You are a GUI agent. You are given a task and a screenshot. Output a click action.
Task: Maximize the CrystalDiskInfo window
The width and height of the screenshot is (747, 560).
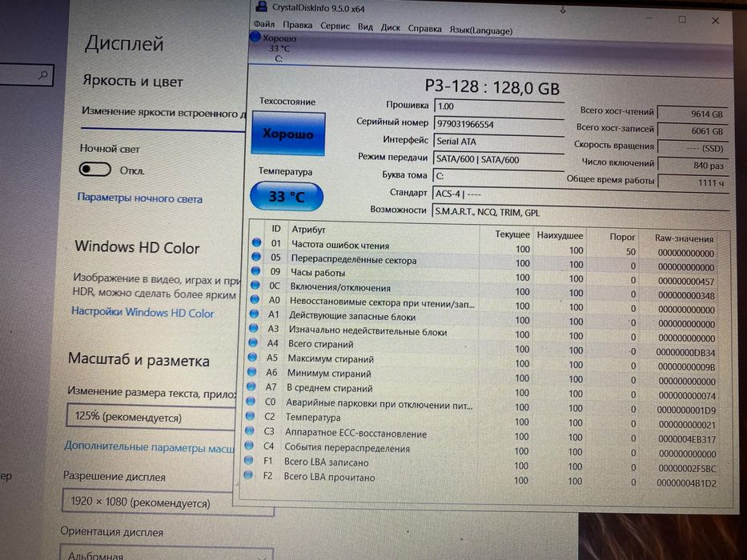(x=682, y=19)
